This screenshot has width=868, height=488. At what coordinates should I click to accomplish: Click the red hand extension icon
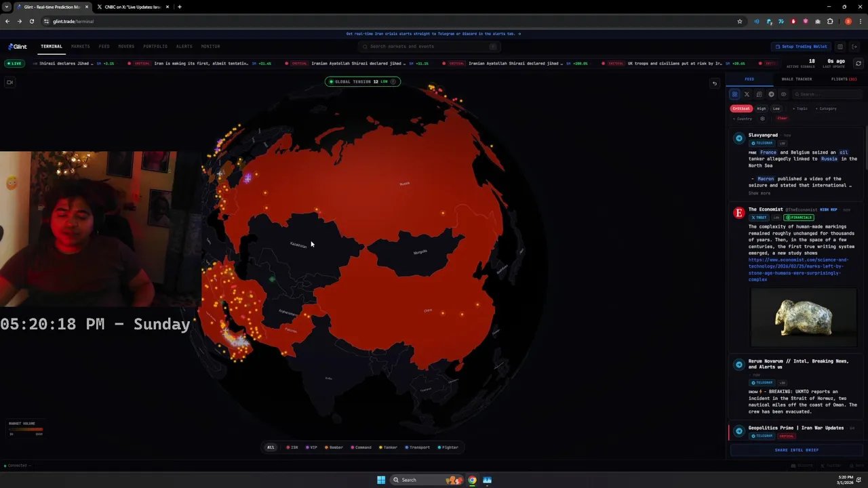pos(793,21)
